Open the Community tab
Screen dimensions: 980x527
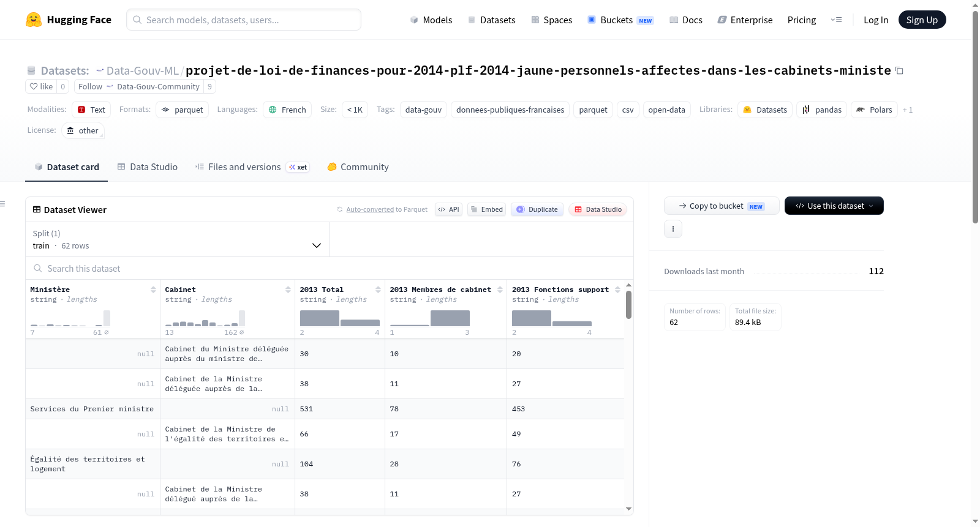pos(358,167)
